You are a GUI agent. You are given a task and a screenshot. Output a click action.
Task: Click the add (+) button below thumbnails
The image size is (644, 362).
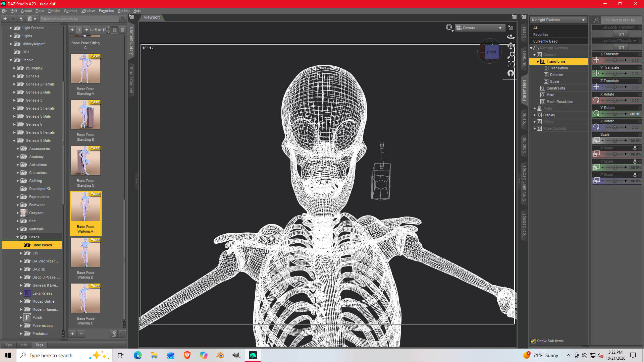pos(72,334)
